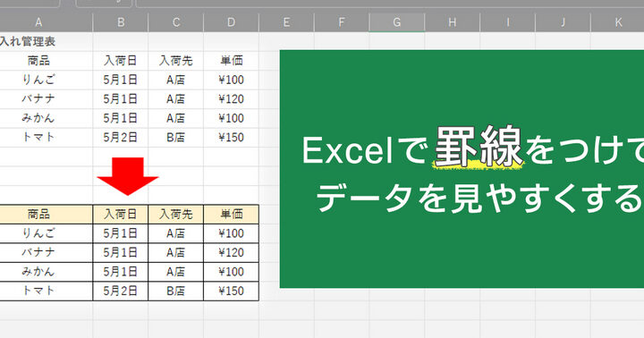Select column J header
Viewport: 644px width, 338px height.
[563, 22]
